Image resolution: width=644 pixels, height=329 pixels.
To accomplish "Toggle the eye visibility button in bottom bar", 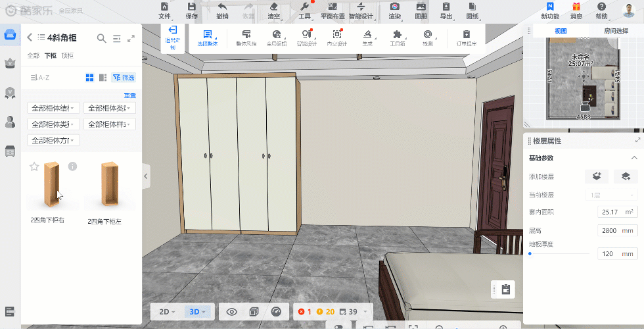I will [x=231, y=312].
